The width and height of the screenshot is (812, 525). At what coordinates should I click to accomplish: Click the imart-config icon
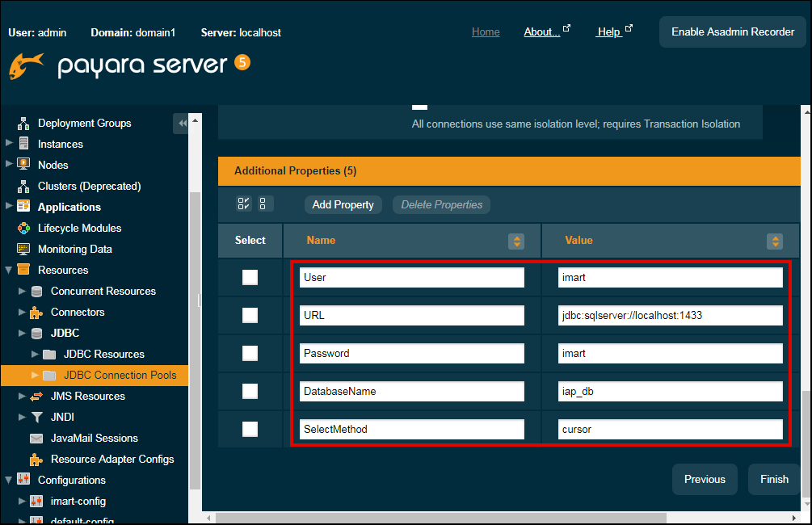(x=36, y=501)
